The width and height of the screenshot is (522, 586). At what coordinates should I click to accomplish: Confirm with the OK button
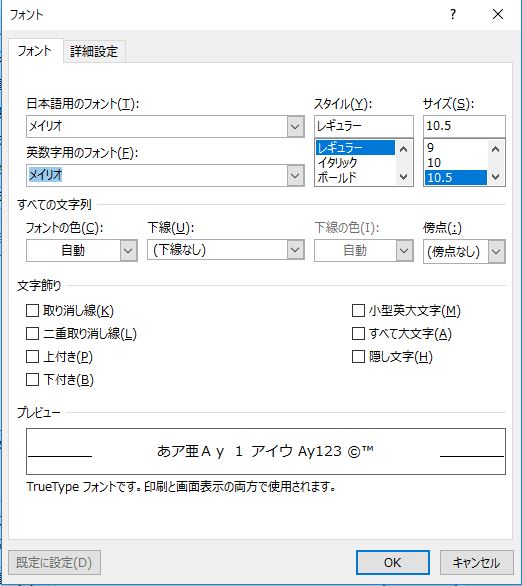point(392,562)
